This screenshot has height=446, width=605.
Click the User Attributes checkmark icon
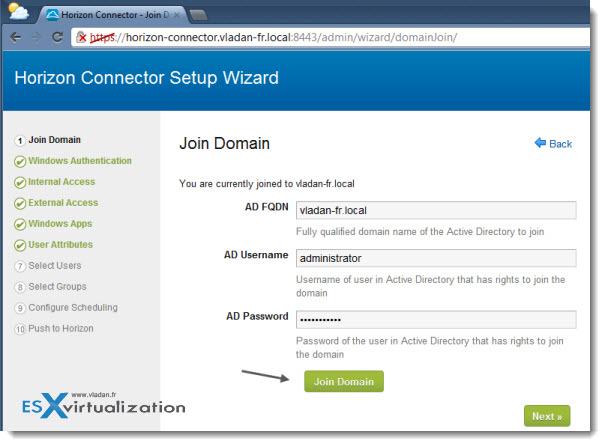tap(20, 245)
